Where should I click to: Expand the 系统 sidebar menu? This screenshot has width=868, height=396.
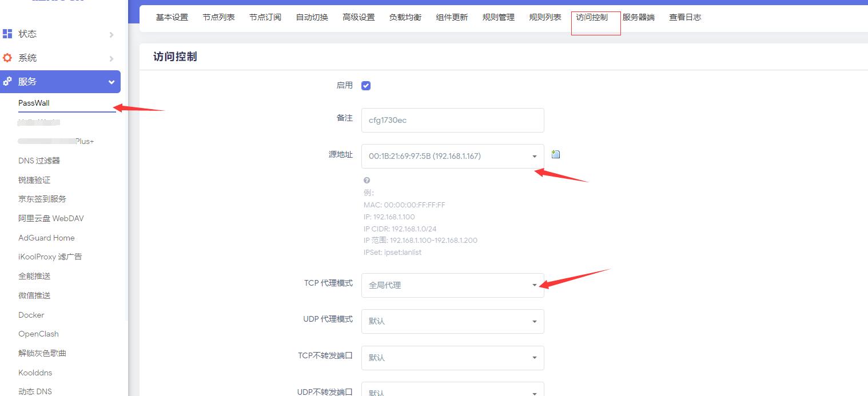click(60, 58)
